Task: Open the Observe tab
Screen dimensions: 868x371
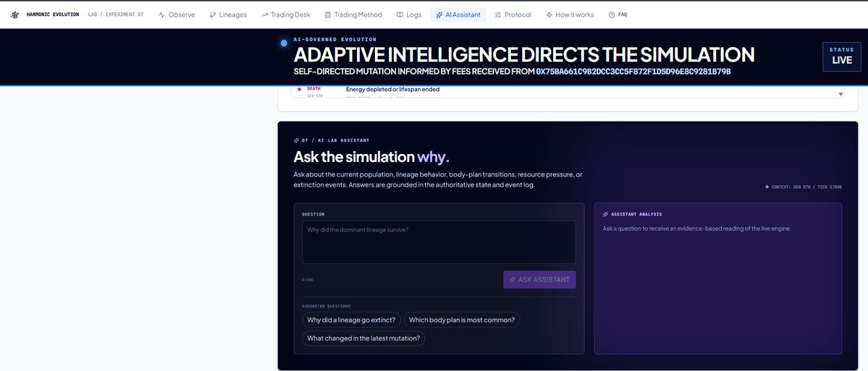Action: (x=177, y=15)
